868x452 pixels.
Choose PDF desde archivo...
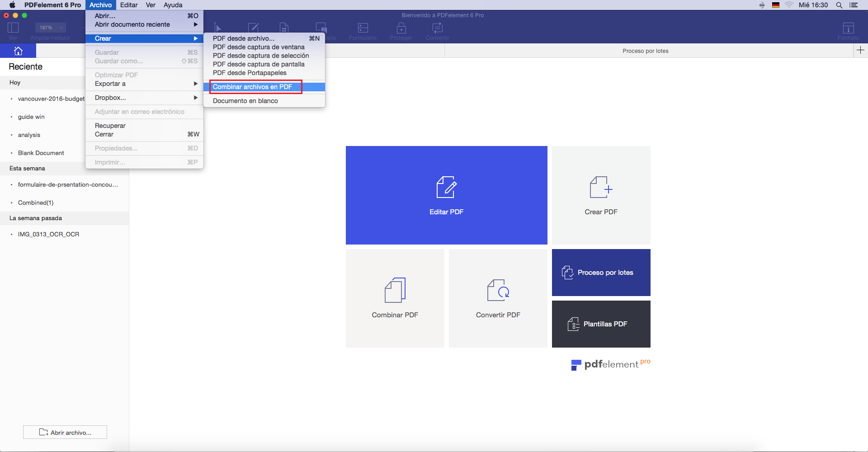(x=264, y=38)
